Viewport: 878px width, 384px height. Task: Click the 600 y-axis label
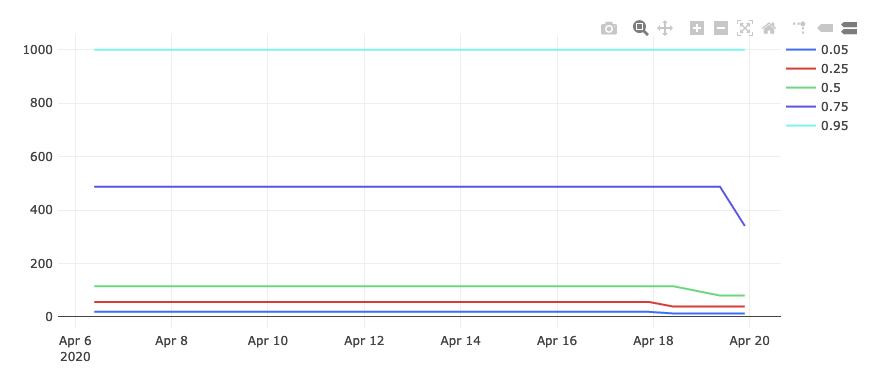click(x=41, y=157)
